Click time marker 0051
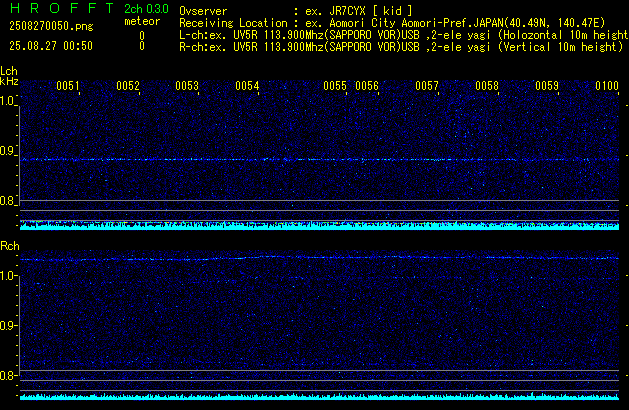The width and height of the screenshot is (629, 410). click(68, 86)
